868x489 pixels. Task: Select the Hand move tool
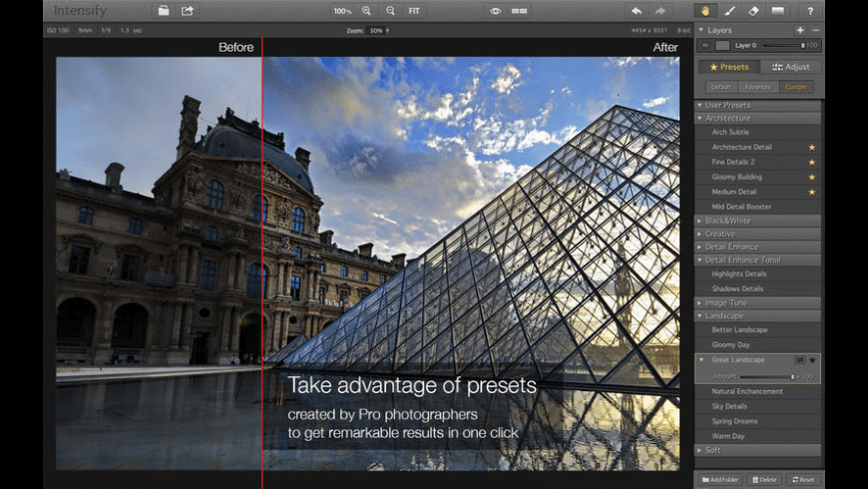(x=705, y=11)
